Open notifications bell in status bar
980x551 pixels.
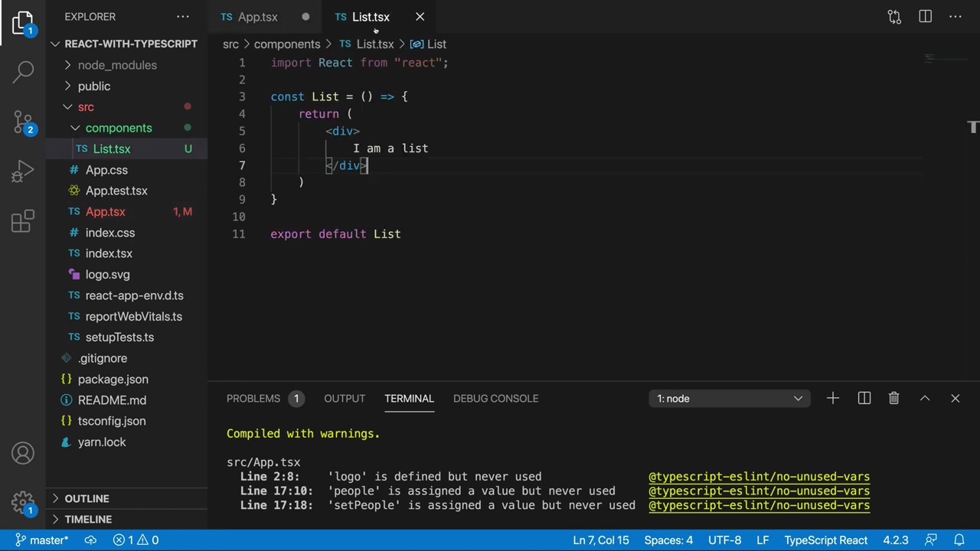click(x=959, y=540)
